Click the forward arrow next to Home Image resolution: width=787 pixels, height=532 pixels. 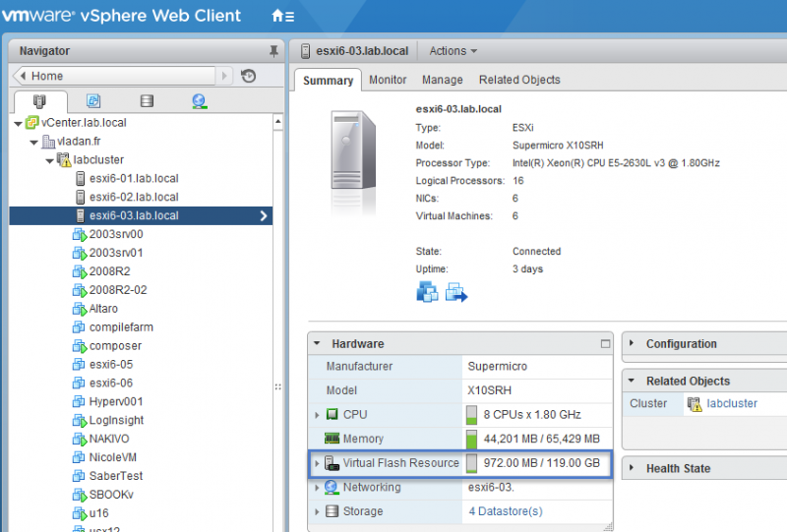(224, 76)
